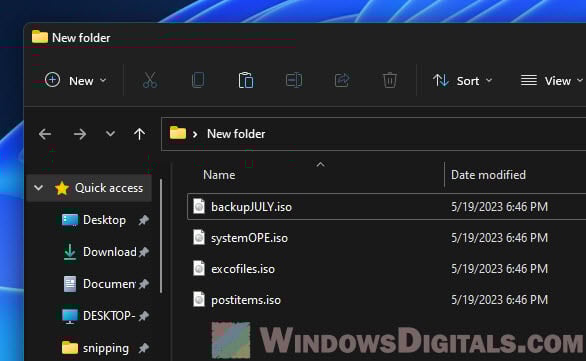The height and width of the screenshot is (361, 586).
Task: Click the backupJULY.iso disc file icon
Action: [199, 206]
